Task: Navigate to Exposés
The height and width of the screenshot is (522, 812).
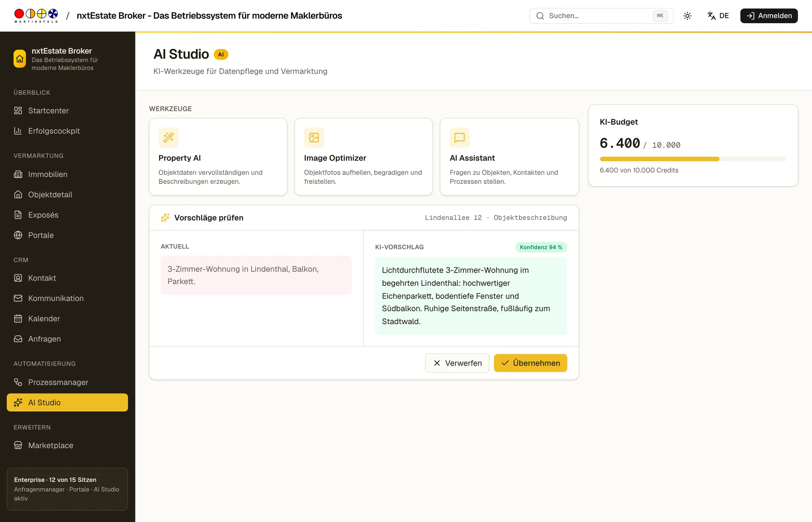Action: click(67, 215)
